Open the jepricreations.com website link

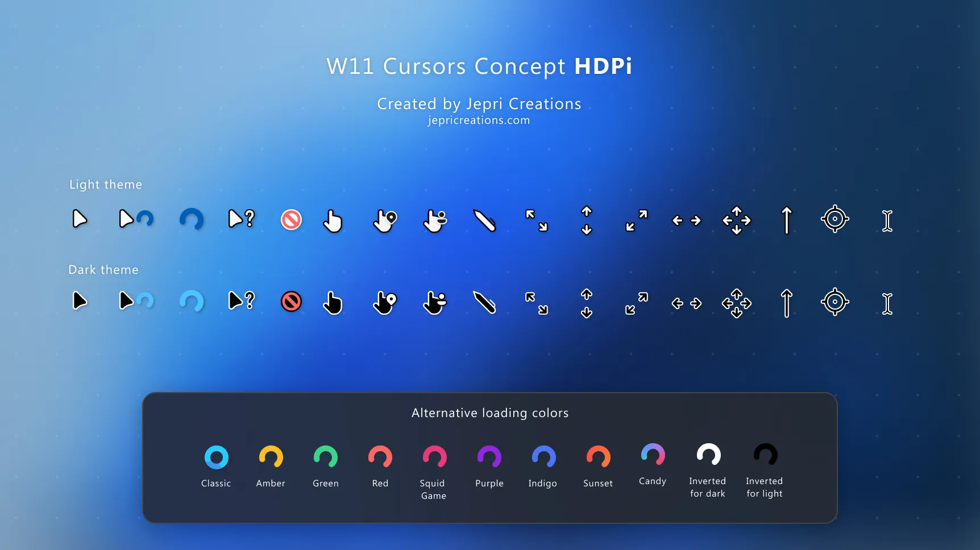(x=478, y=120)
